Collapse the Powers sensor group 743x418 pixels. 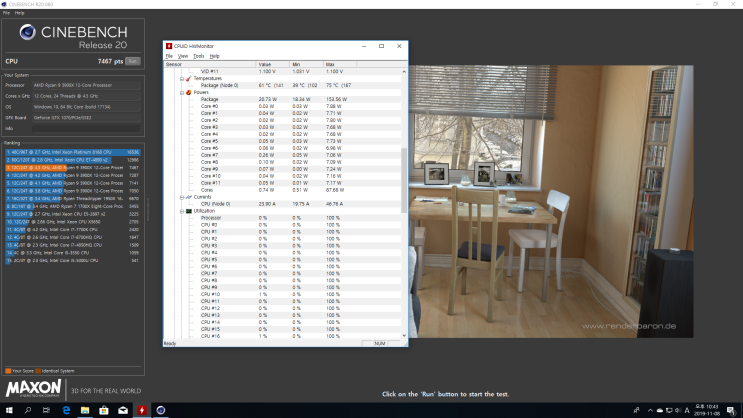180,92
